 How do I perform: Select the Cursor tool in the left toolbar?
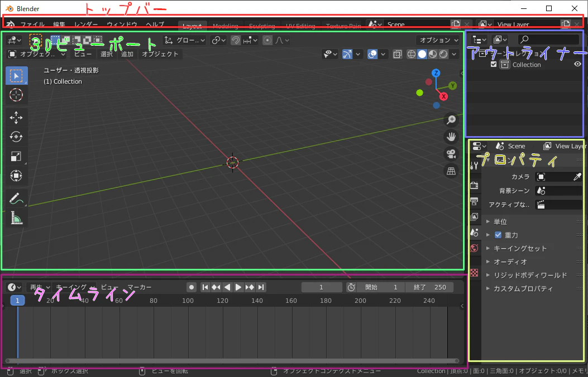click(x=16, y=95)
